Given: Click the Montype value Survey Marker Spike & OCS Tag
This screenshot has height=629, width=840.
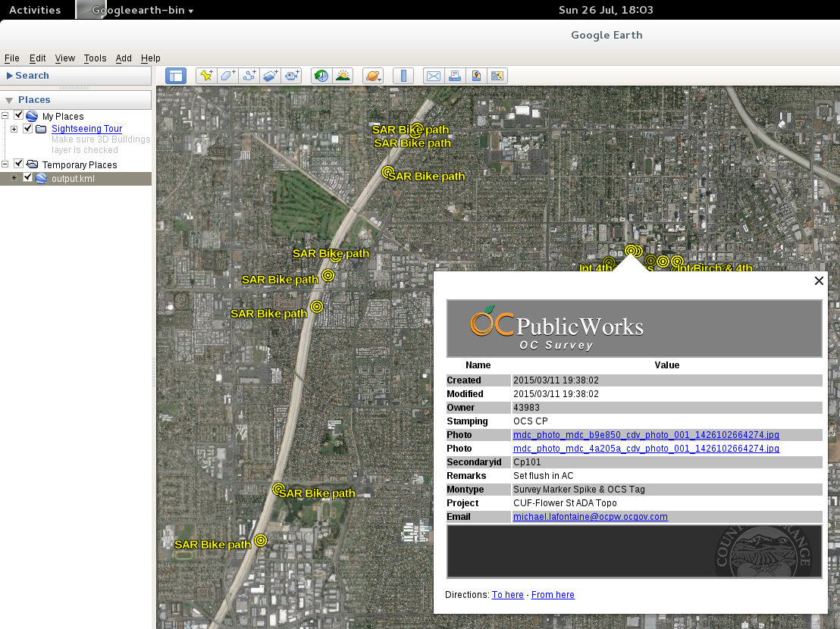Looking at the screenshot, I should tap(579, 490).
